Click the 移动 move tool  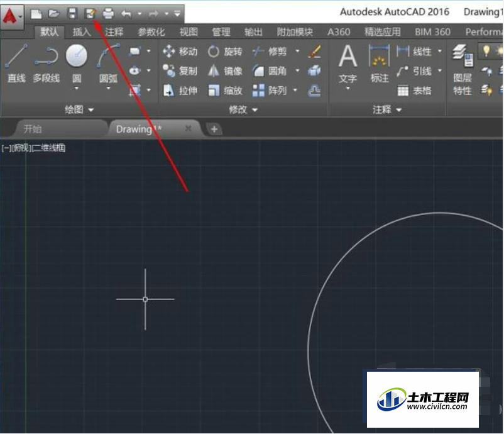point(180,52)
